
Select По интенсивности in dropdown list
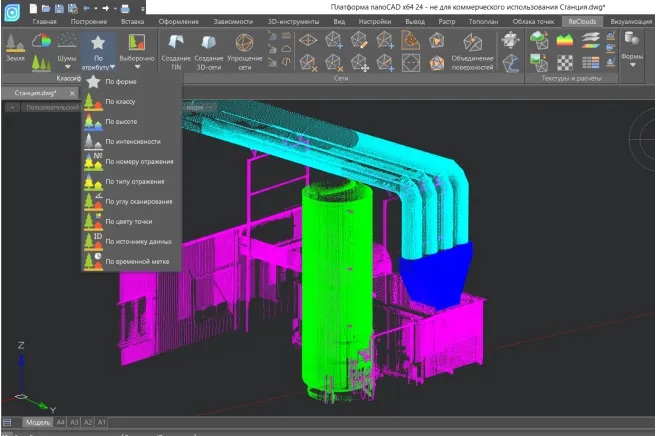pyautogui.click(x=132, y=142)
